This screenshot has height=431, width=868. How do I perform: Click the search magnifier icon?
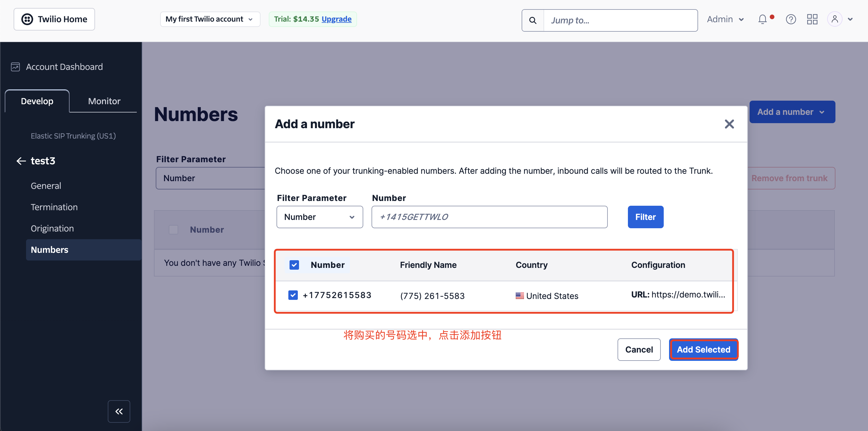point(533,20)
